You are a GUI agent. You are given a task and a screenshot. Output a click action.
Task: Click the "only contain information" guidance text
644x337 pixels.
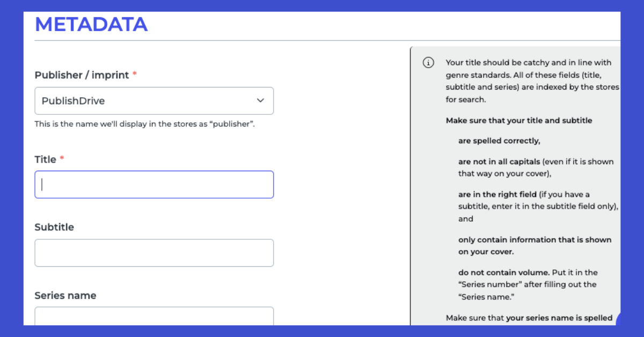click(x=535, y=239)
